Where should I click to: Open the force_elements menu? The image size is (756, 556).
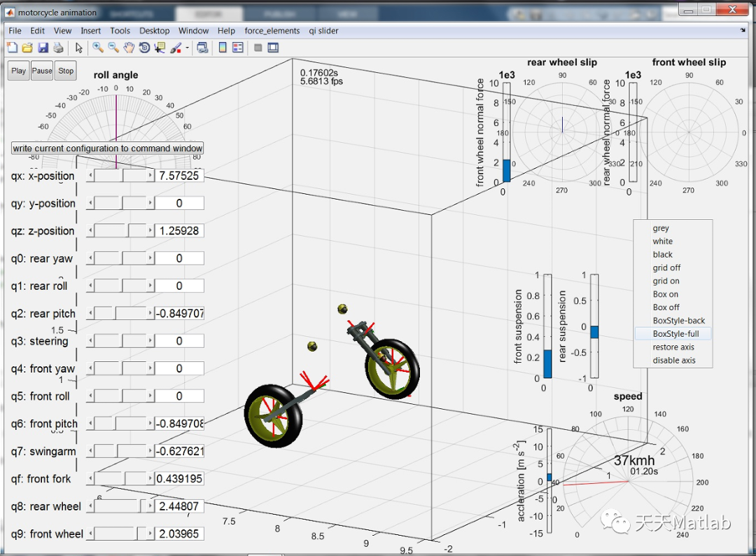click(x=272, y=31)
